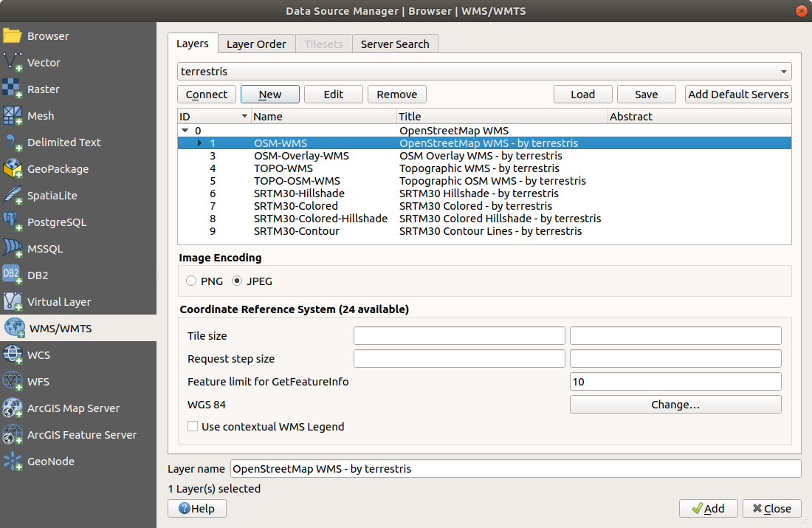Switch to the Layer Order tab
This screenshot has height=528, width=812.
(x=256, y=44)
